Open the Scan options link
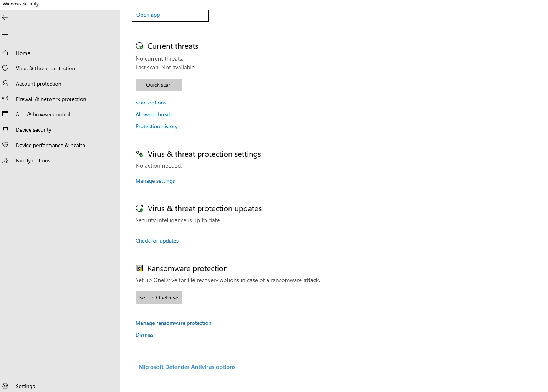Viewport: 548px width, 392px height. (x=151, y=103)
